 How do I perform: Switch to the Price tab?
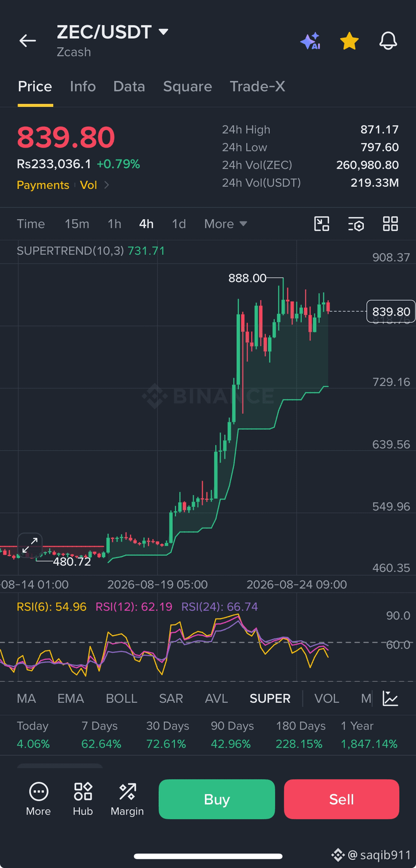[x=35, y=86]
